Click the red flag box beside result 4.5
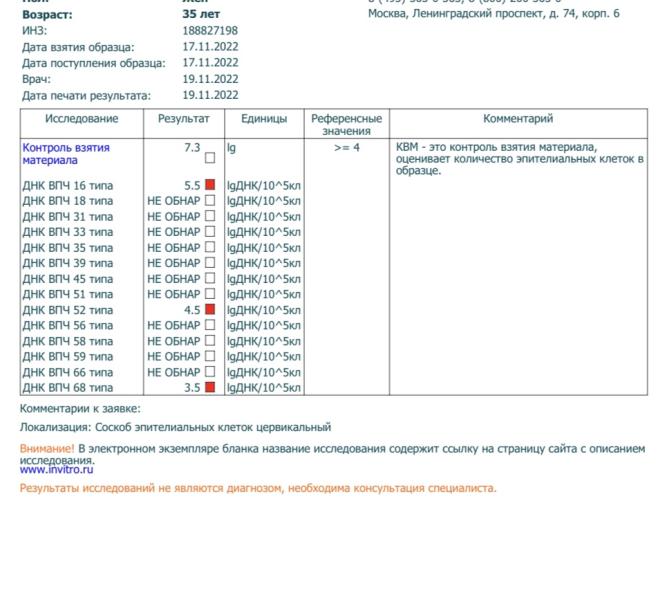 [x=210, y=309]
